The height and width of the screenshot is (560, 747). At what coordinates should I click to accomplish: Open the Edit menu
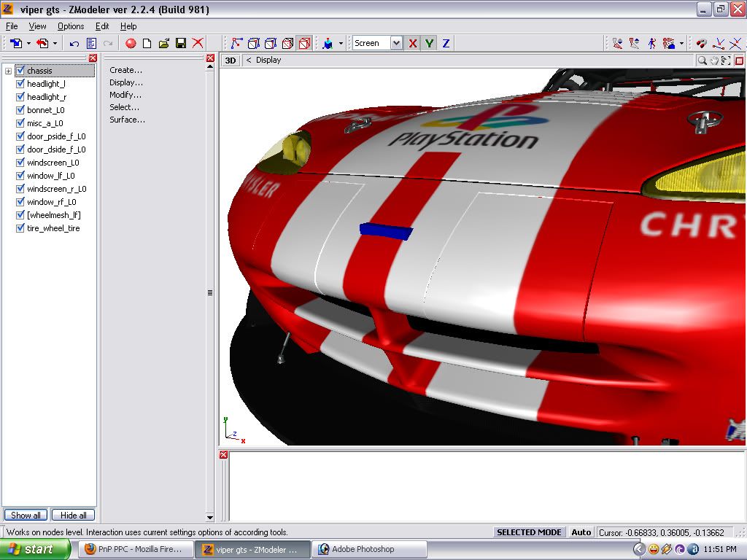(x=102, y=26)
